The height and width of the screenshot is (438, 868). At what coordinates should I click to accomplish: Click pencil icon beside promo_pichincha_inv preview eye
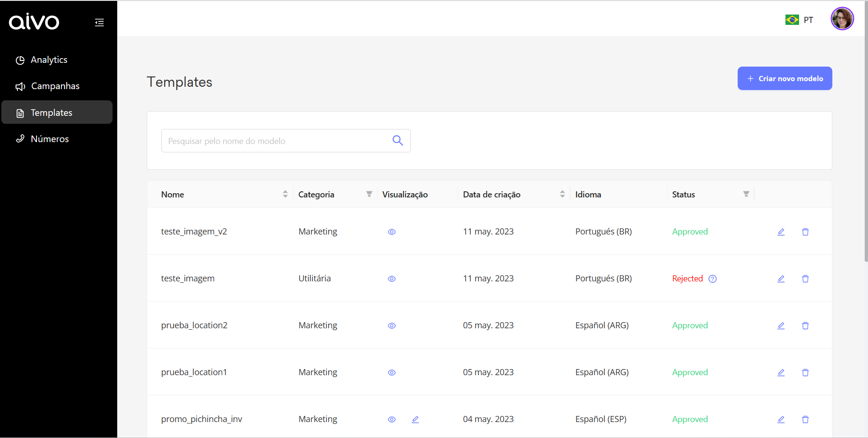pos(415,419)
